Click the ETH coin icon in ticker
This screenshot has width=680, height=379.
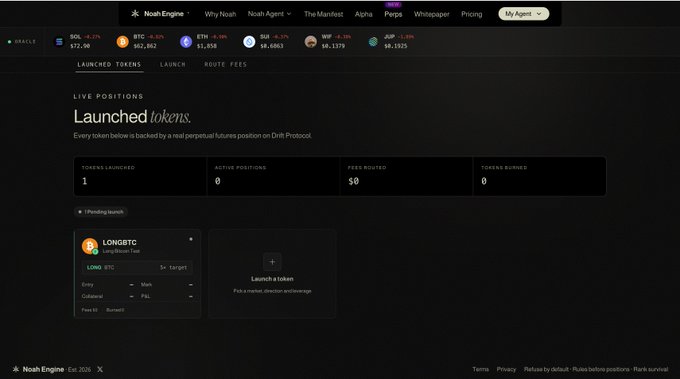point(186,42)
